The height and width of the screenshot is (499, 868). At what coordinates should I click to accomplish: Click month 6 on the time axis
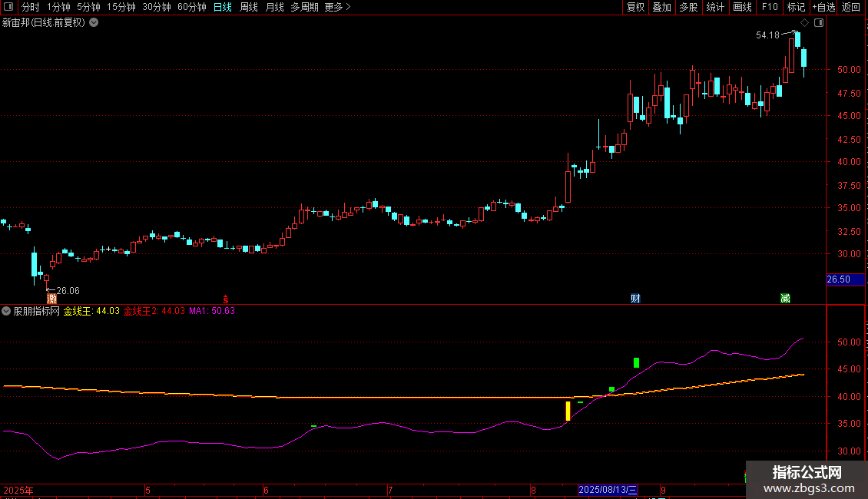coord(267,490)
